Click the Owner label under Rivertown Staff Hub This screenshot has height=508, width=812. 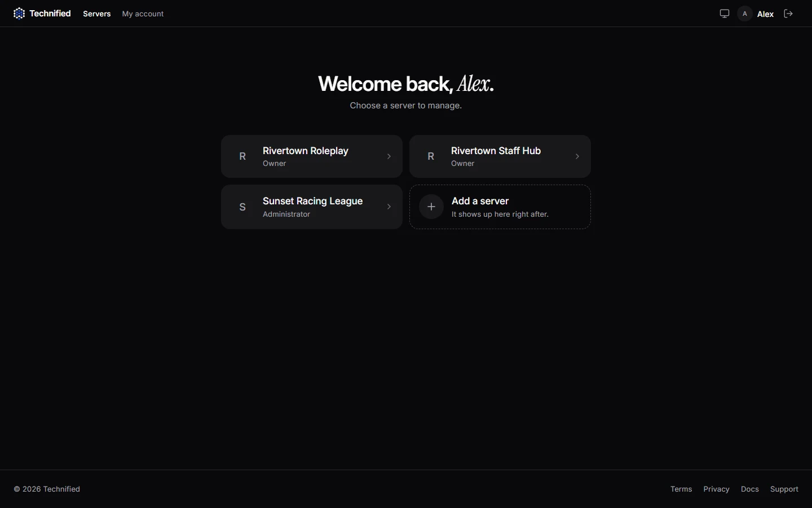[463, 164]
